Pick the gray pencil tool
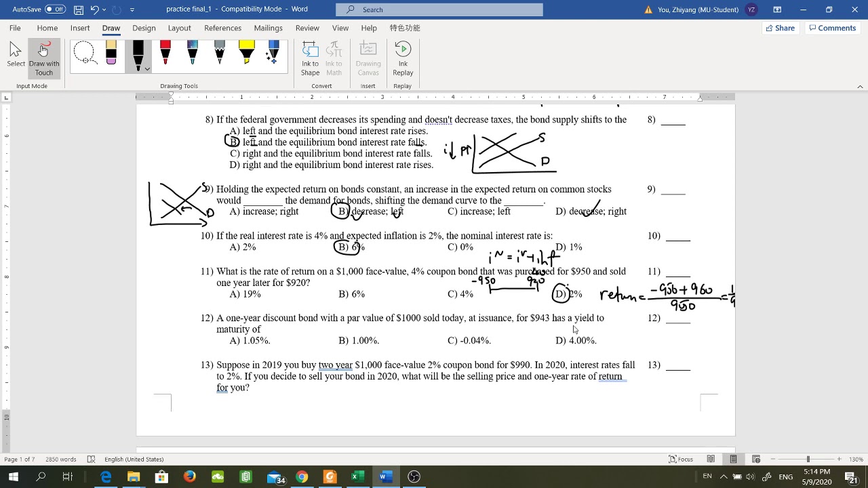Screen dimensions: 868x488 [220, 53]
